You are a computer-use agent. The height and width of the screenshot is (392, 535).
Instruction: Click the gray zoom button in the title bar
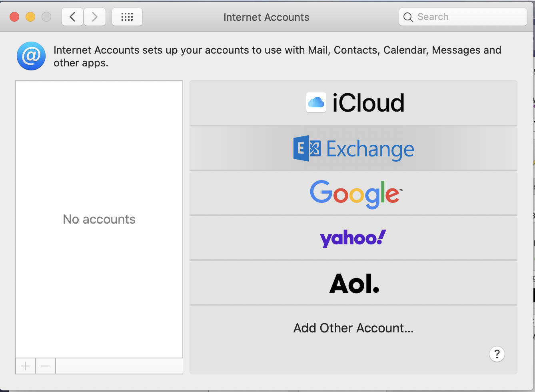(x=46, y=17)
